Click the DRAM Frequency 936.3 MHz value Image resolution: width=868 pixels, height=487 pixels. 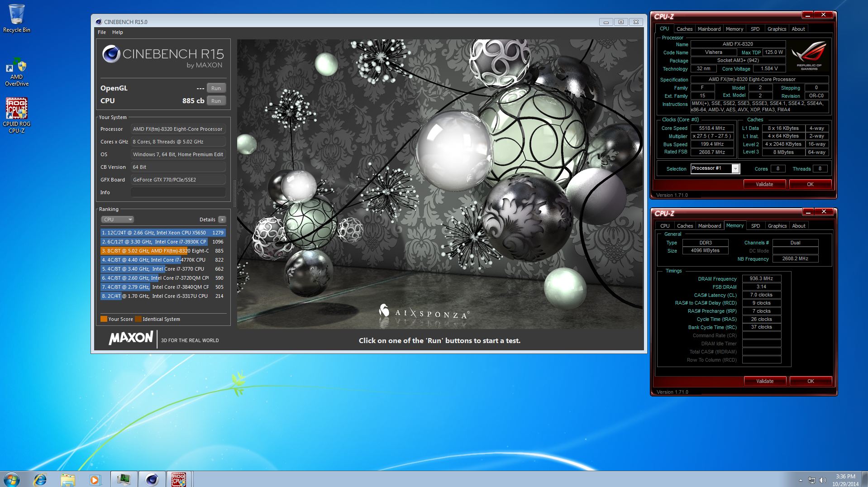[x=761, y=279]
